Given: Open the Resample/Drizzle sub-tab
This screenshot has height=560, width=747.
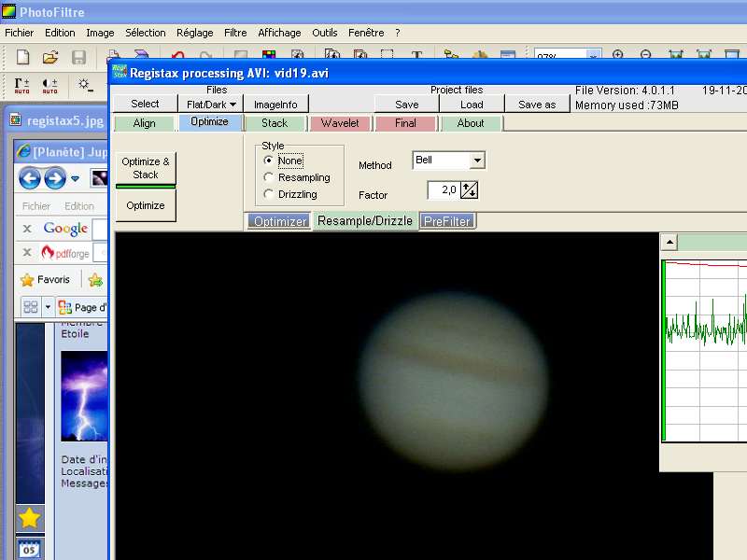Looking at the screenshot, I should pos(365,221).
